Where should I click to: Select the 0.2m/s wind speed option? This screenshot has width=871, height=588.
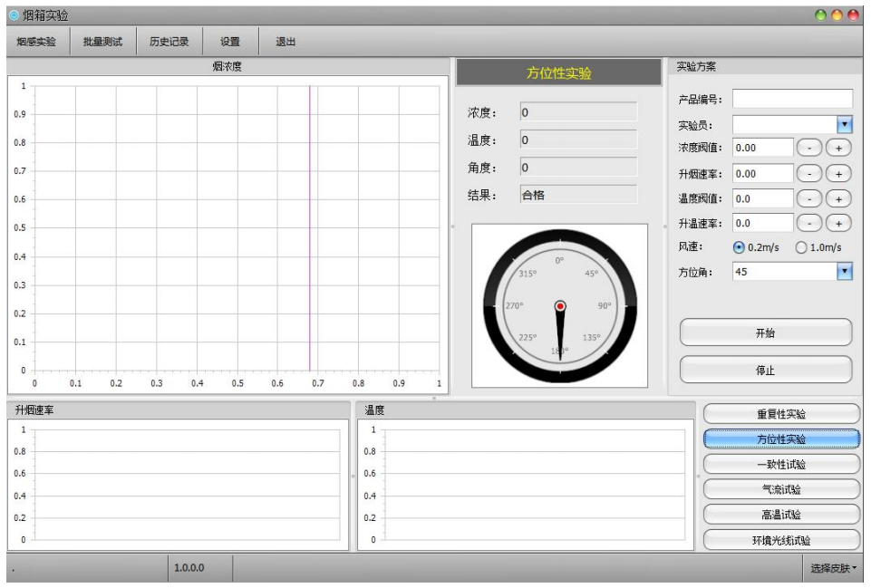pos(739,247)
